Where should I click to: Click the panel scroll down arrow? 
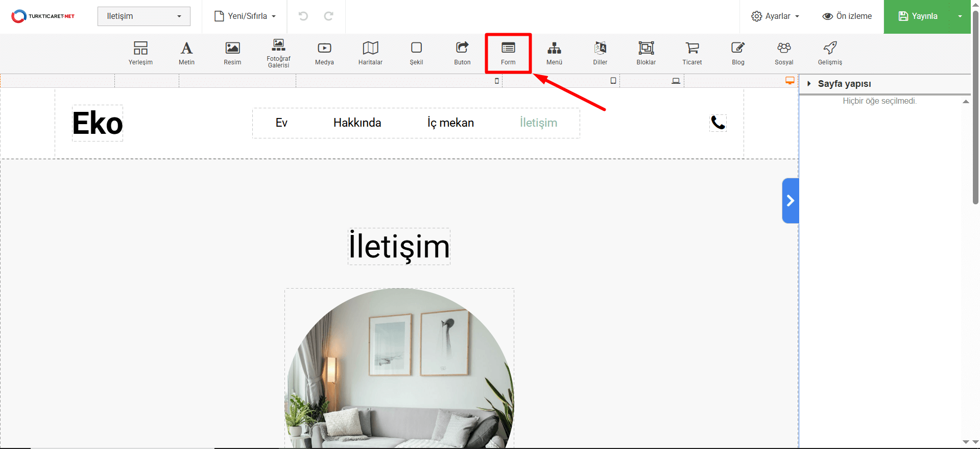tap(966, 442)
